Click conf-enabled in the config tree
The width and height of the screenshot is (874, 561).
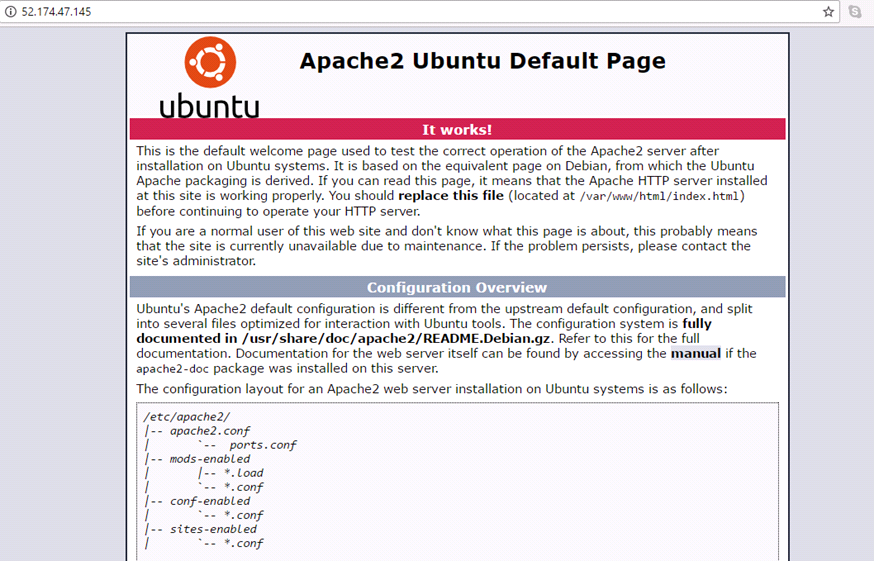coord(210,501)
